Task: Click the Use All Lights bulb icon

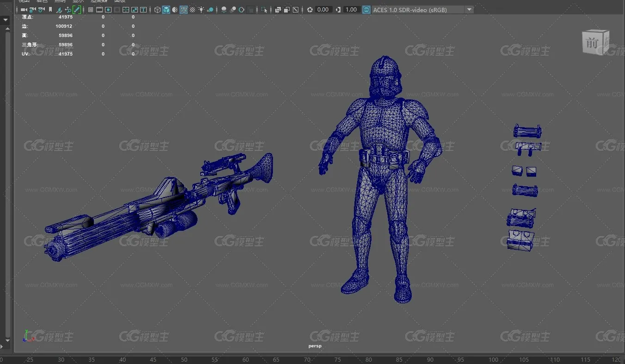Action: [x=201, y=9]
